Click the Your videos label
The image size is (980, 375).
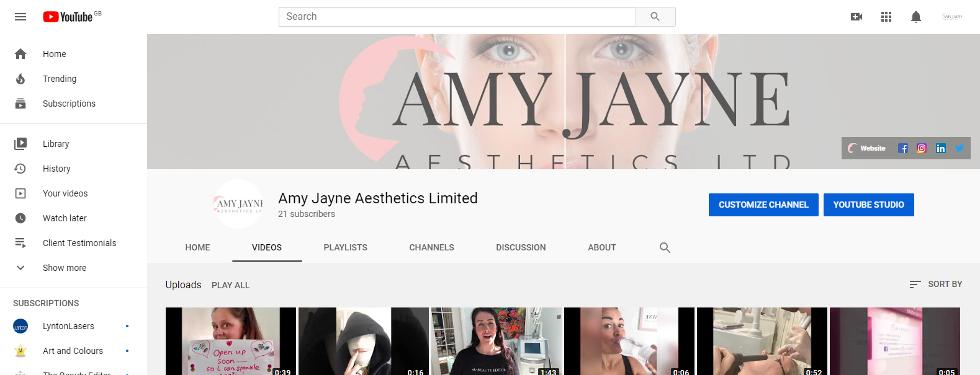65,193
